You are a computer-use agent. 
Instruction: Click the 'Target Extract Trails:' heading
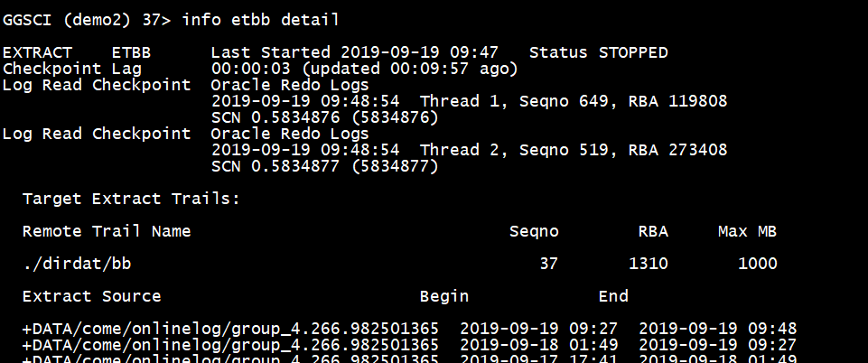tap(131, 199)
